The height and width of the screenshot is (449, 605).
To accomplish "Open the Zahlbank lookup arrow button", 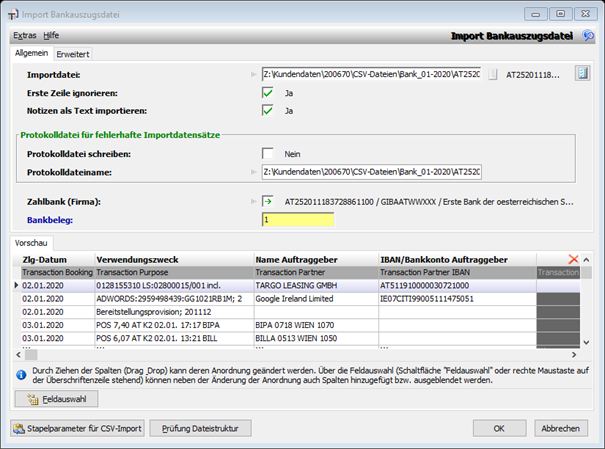I will coord(267,201).
